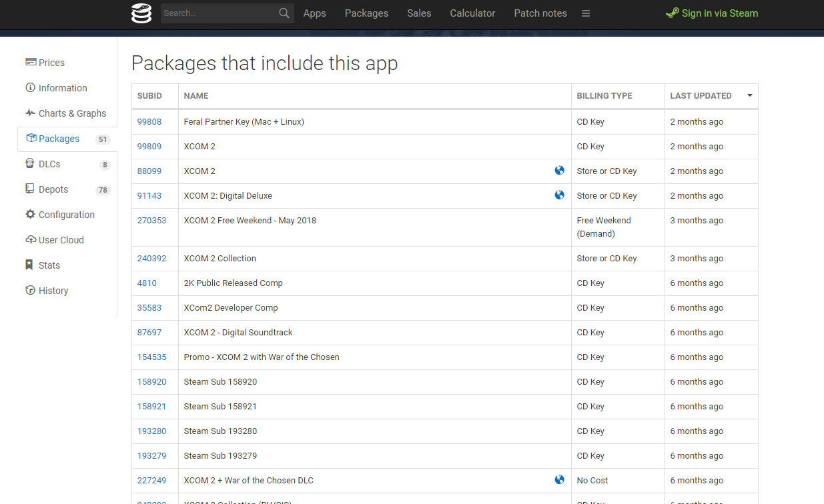Open package link 87697
The image size is (824, 504).
149,333
